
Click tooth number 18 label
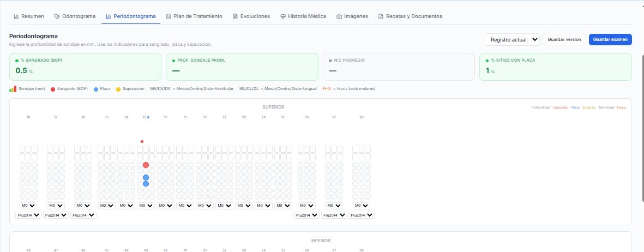click(x=28, y=118)
